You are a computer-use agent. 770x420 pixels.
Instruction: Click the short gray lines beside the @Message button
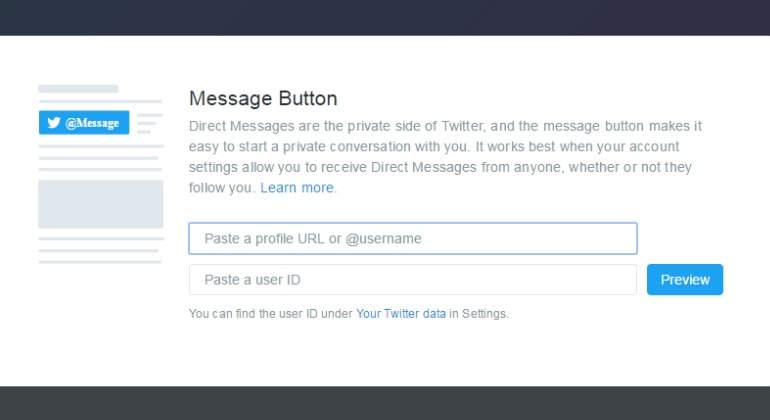150,123
